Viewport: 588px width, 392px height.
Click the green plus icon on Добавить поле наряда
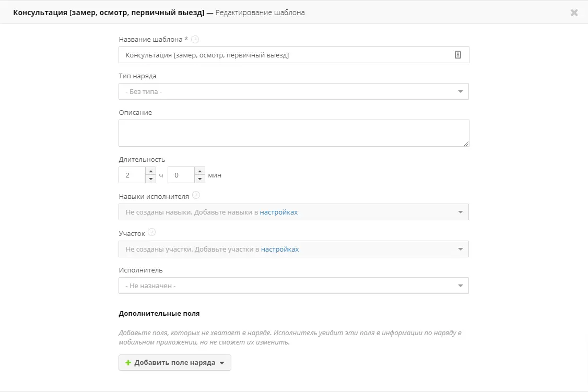(128, 363)
